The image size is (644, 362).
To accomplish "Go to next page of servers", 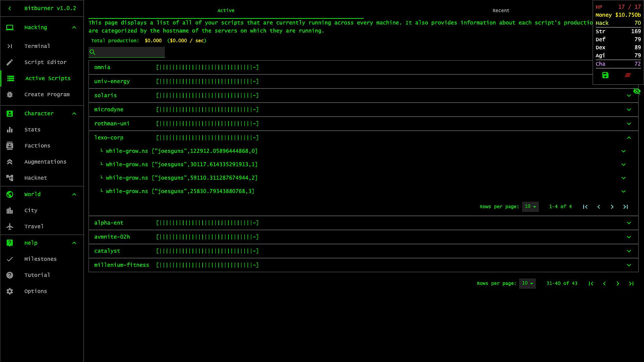I will (618, 284).
